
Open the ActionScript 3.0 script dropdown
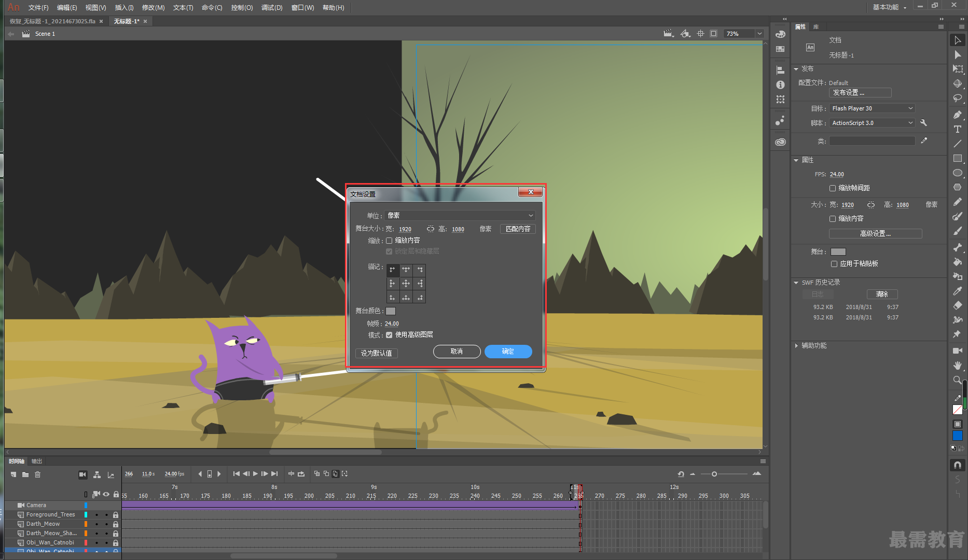pyautogui.click(x=872, y=123)
